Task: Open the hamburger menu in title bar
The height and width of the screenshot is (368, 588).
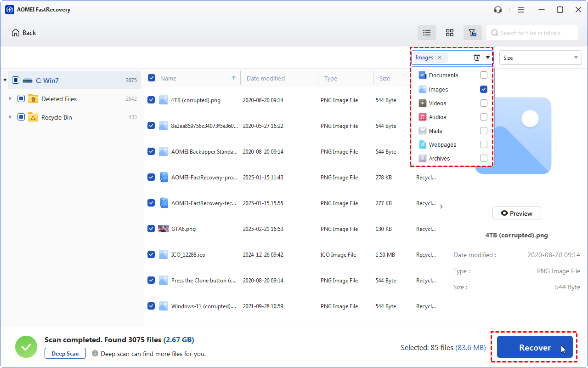Action: point(521,10)
